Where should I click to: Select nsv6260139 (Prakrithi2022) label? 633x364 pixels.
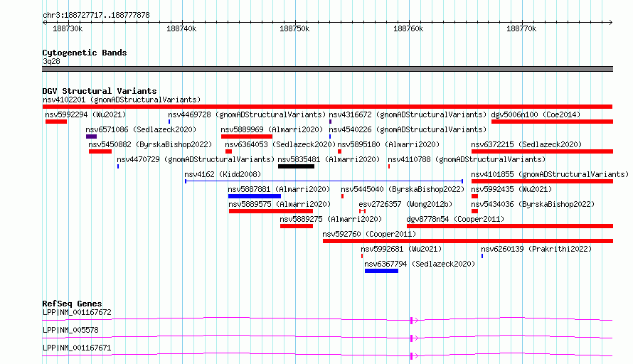536,249
